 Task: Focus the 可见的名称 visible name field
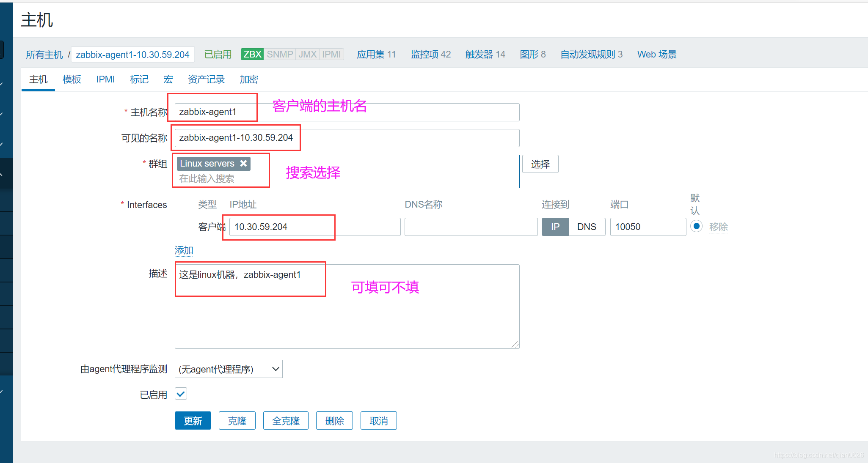[x=347, y=138]
